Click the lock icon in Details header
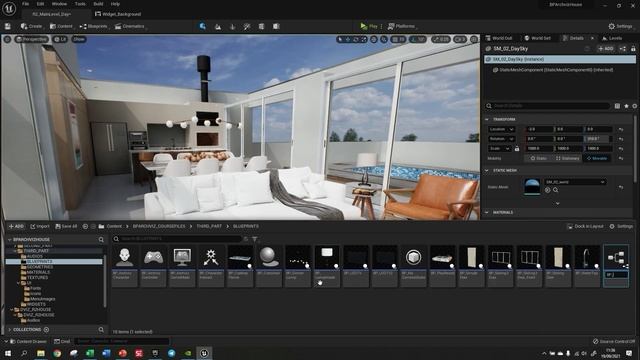 [x=633, y=49]
